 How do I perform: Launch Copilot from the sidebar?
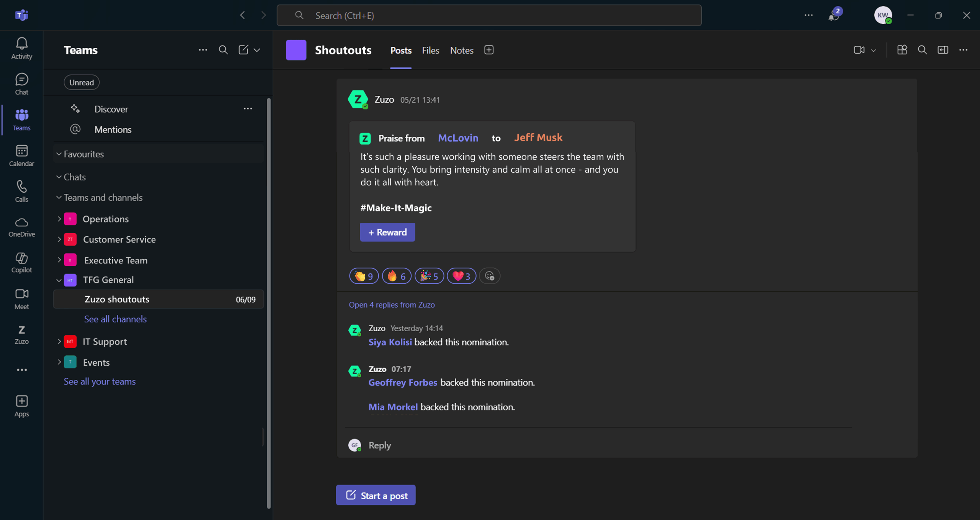pyautogui.click(x=21, y=263)
